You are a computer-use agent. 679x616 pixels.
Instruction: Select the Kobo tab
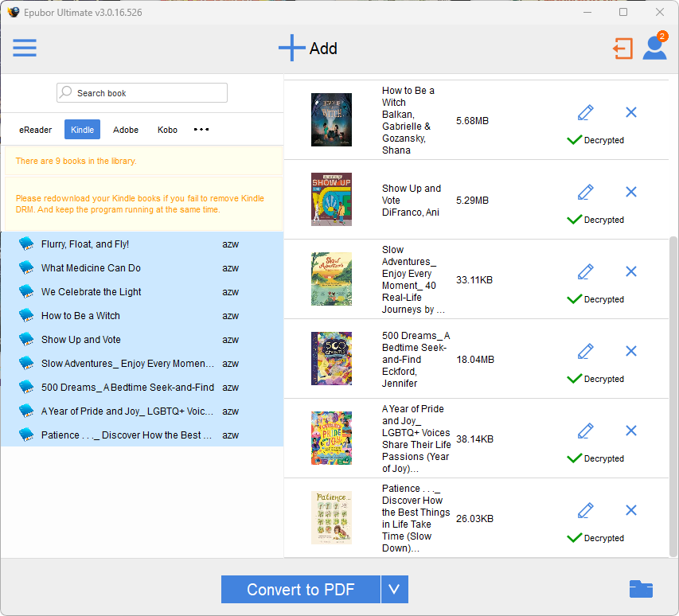pyautogui.click(x=167, y=130)
